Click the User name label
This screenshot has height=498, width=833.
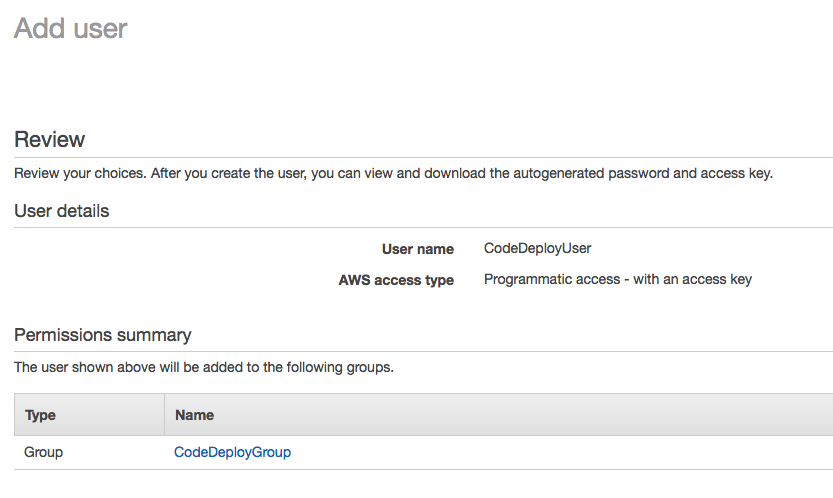[x=417, y=249]
